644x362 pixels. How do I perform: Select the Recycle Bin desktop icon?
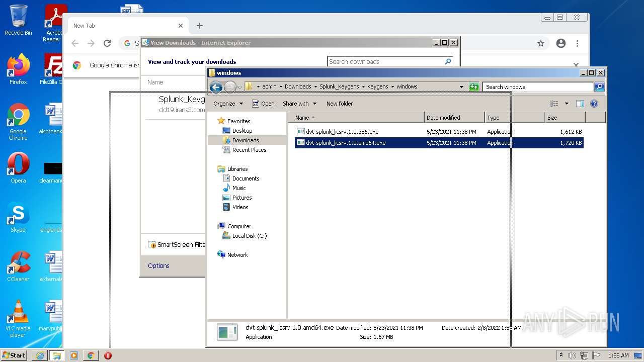pos(18,20)
